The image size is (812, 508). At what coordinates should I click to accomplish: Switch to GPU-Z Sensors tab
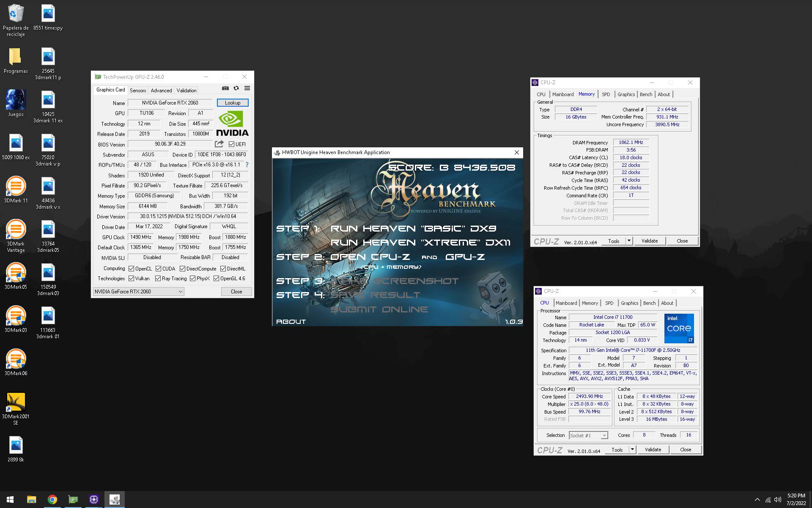click(138, 90)
